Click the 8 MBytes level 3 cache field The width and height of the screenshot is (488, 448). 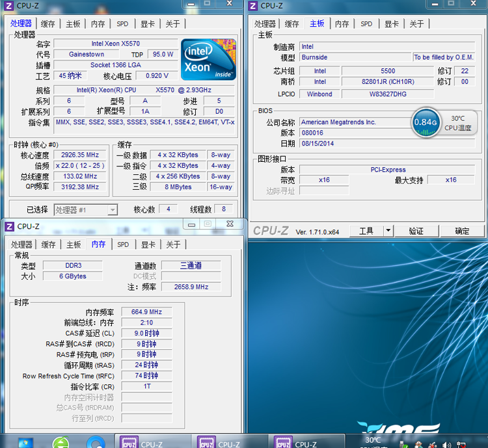[178, 187]
